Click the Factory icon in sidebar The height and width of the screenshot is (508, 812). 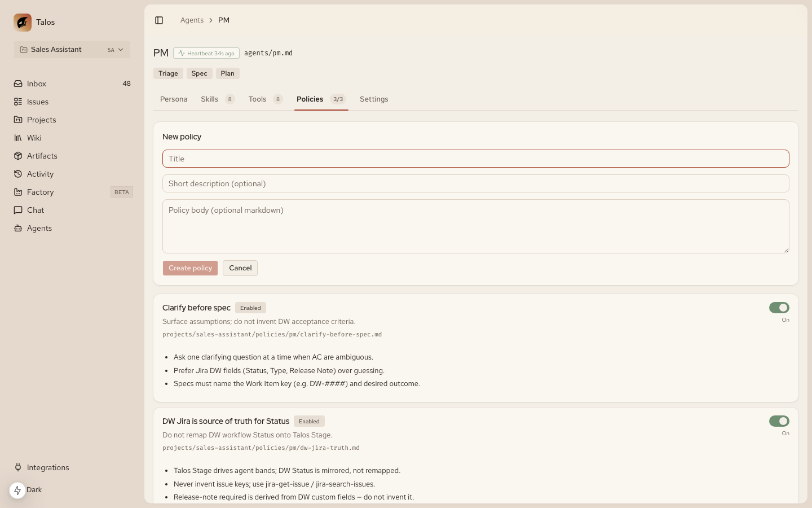(x=18, y=192)
